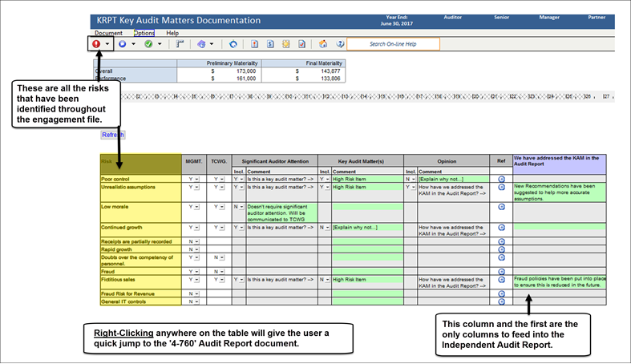The height and width of the screenshot is (364, 631).
Task: Click the Opinion column header
Action: click(x=447, y=161)
